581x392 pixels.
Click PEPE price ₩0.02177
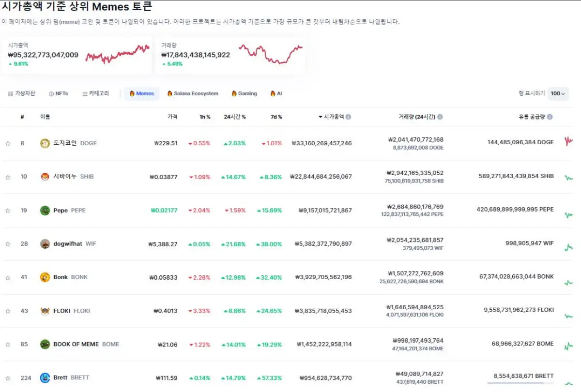[x=164, y=211]
